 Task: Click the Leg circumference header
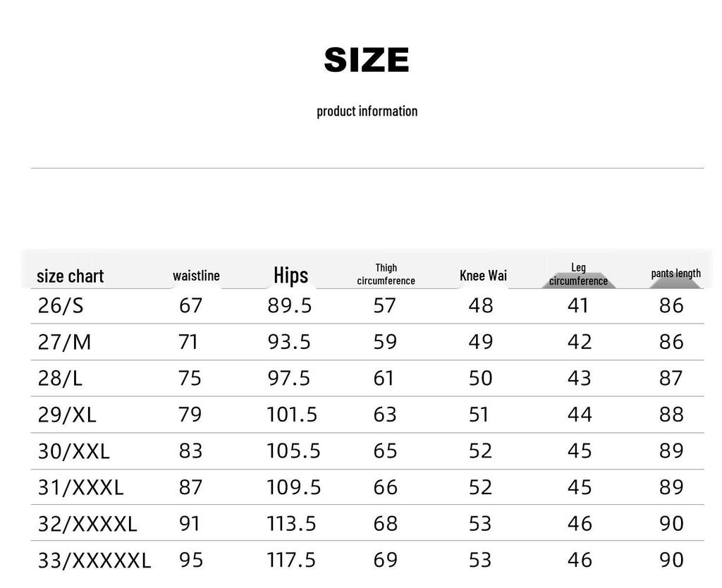[x=578, y=274]
